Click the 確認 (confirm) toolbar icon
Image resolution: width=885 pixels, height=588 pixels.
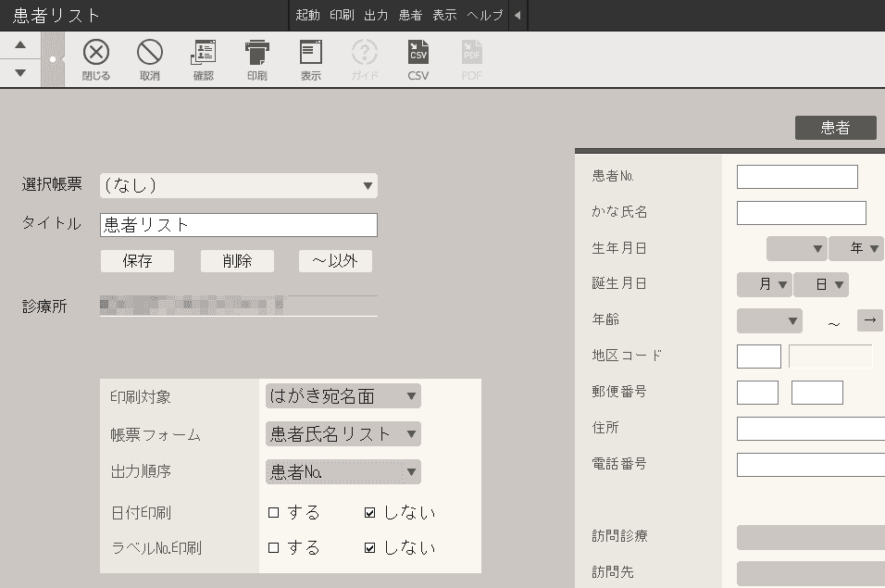[x=203, y=57]
